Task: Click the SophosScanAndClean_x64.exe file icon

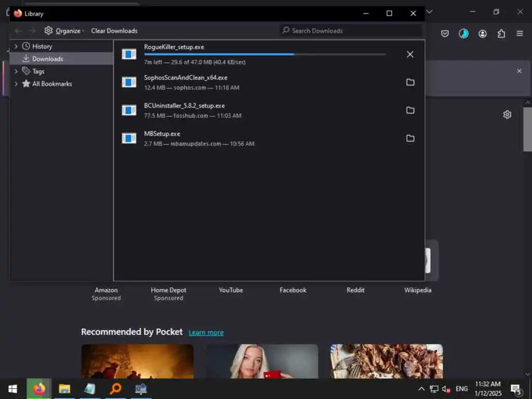Action: (129, 82)
